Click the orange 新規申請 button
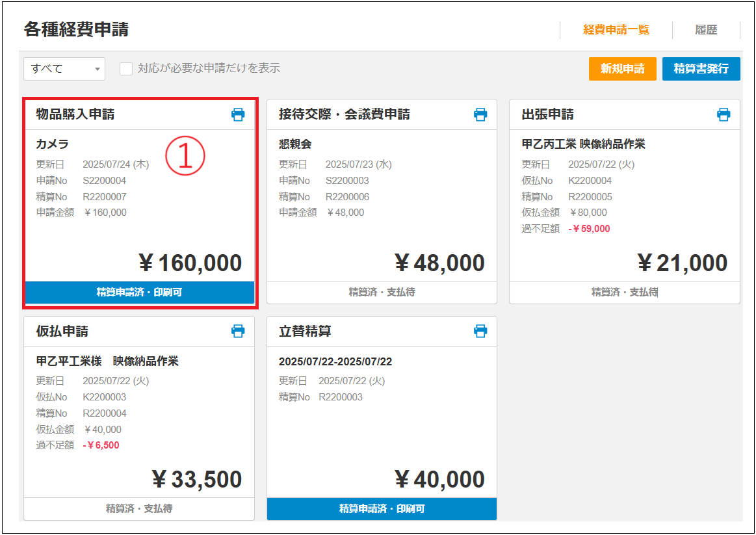 [622, 69]
